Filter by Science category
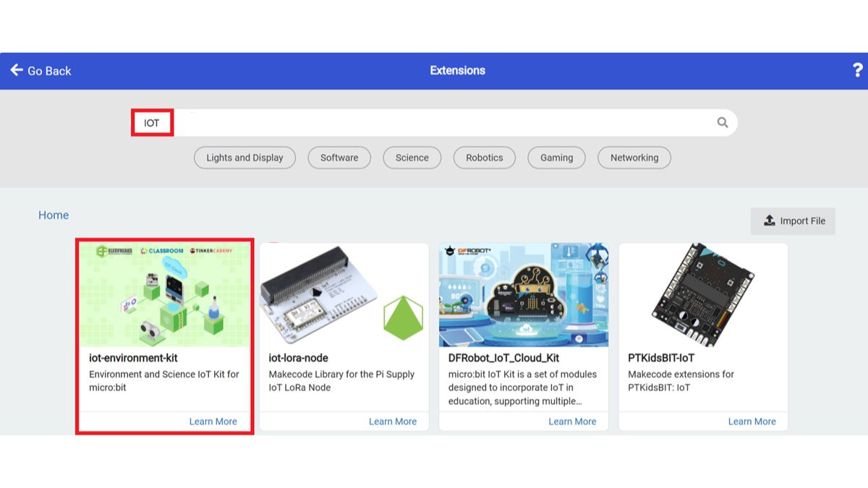 point(412,158)
